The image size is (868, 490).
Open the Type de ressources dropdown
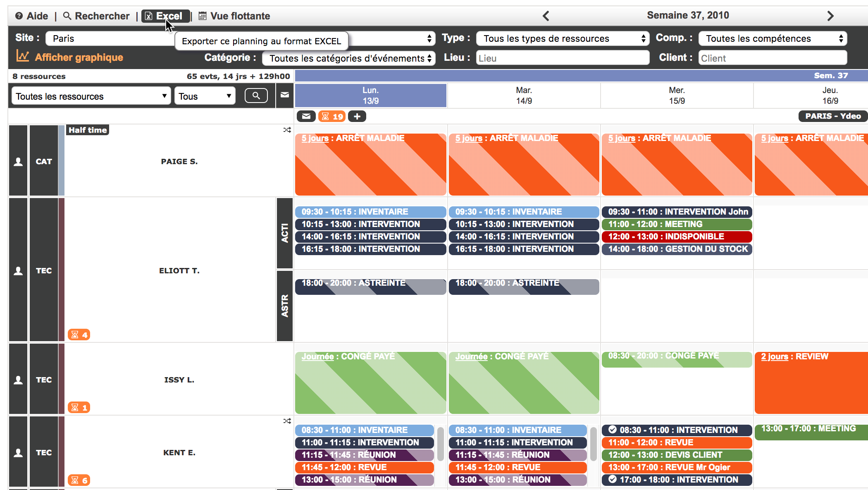[563, 38]
